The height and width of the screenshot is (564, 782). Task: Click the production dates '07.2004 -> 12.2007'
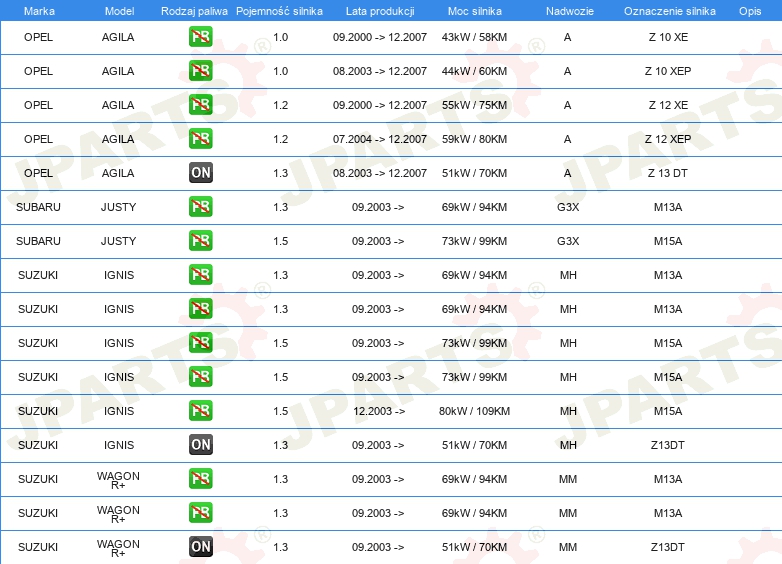380,139
